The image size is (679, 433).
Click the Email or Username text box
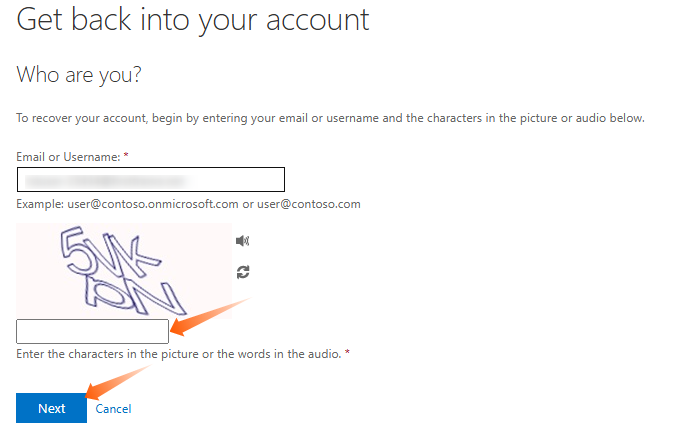(x=150, y=180)
